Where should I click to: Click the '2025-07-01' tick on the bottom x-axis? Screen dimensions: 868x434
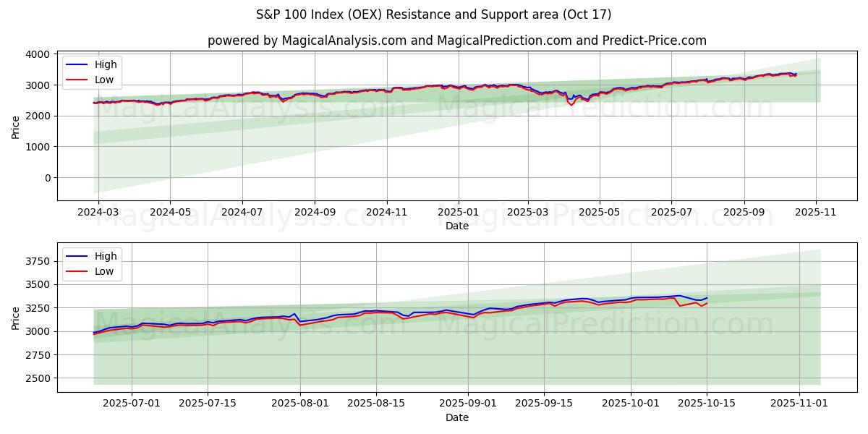point(132,404)
